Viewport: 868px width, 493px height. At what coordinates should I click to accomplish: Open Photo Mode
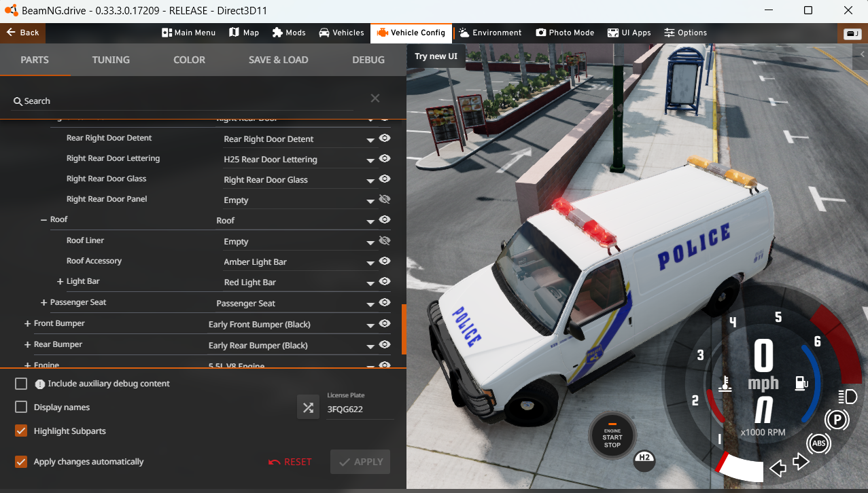565,33
